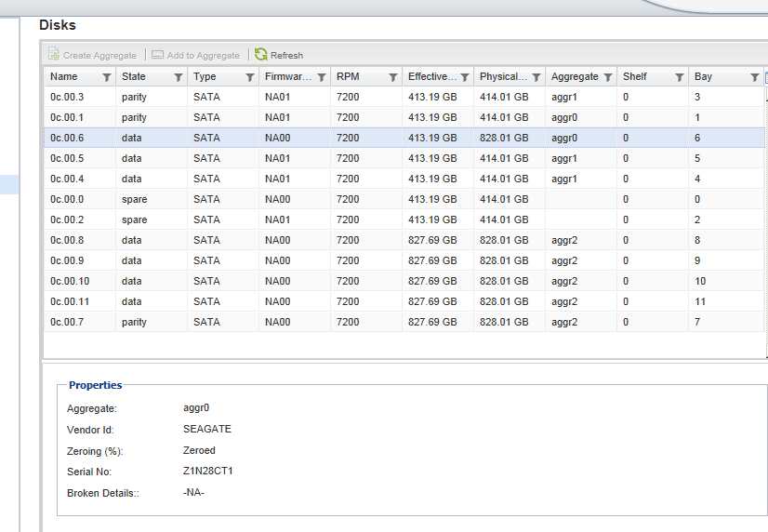Open the Type column filter
768x532 pixels.
250,77
